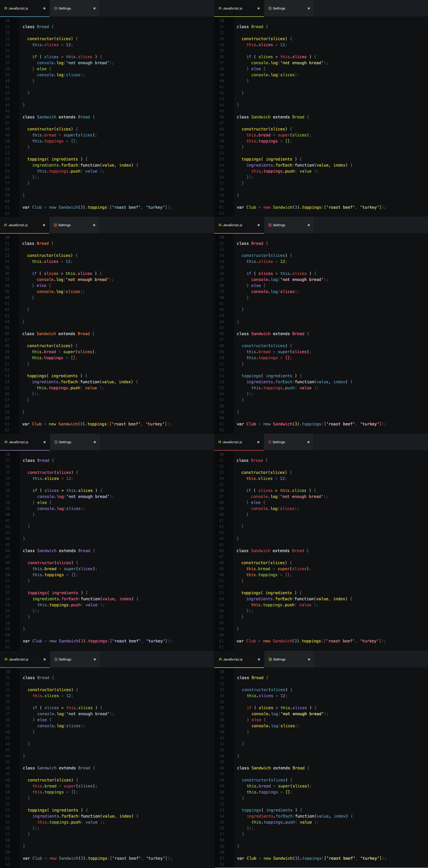Close Settings tab in green-themed panel

(x=309, y=8)
